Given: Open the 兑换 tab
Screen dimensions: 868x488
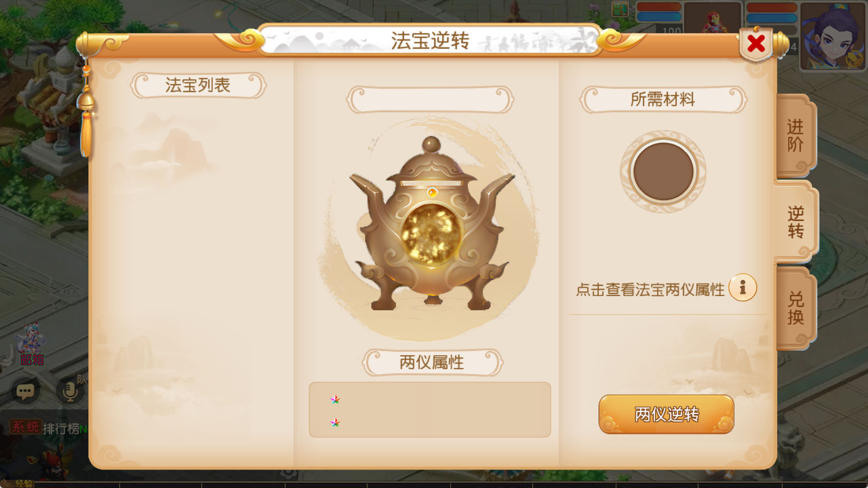Looking at the screenshot, I should pos(795,308).
